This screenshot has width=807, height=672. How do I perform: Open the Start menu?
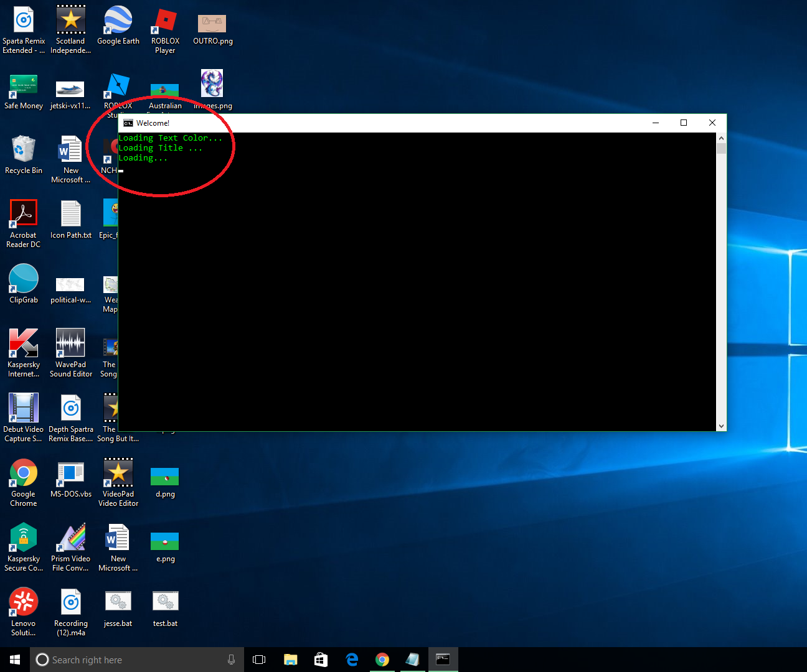click(14, 659)
